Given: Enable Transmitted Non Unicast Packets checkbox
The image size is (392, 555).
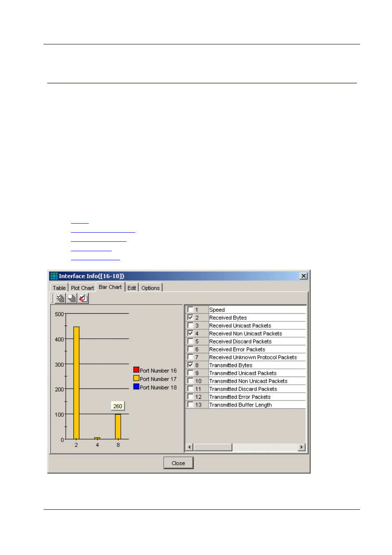Looking at the screenshot, I should coord(190,381).
